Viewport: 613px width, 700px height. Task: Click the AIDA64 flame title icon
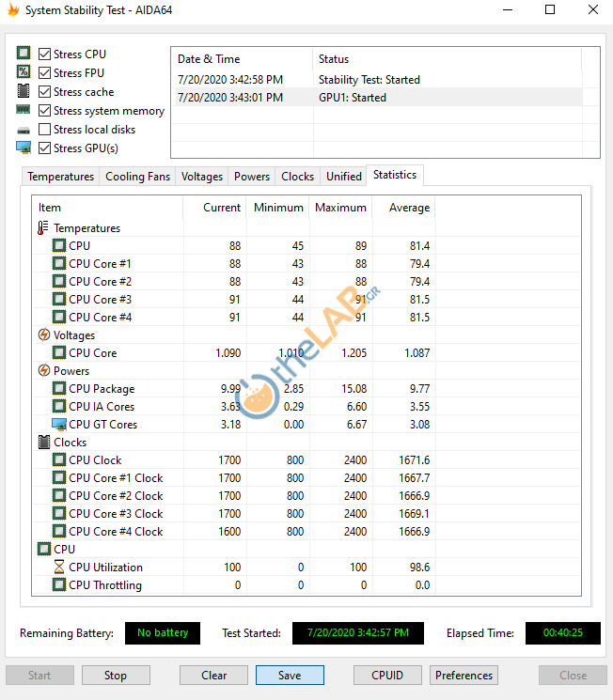pos(13,9)
